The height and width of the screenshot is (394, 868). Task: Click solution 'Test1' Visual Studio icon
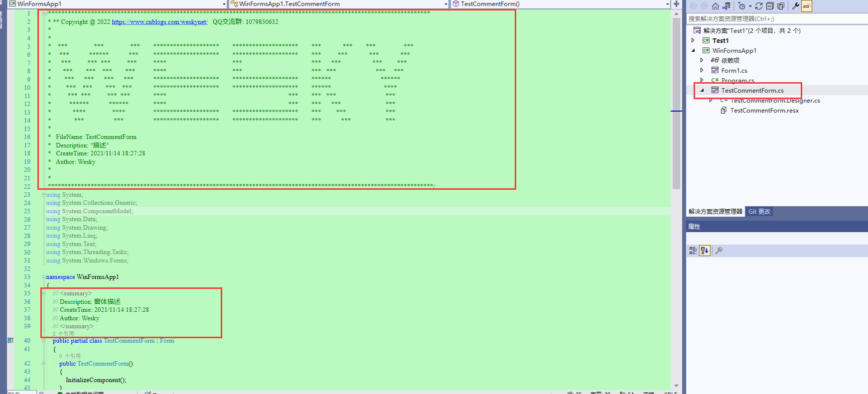pos(697,30)
